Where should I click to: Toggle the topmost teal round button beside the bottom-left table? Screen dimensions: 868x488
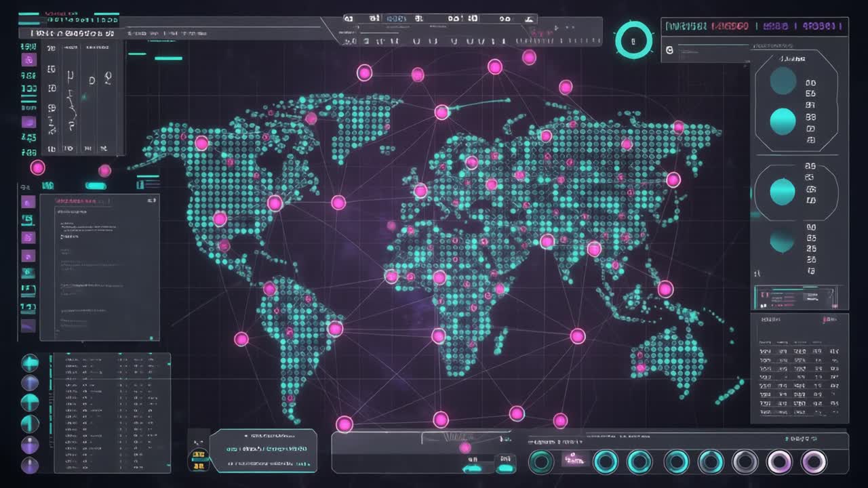pos(30,363)
